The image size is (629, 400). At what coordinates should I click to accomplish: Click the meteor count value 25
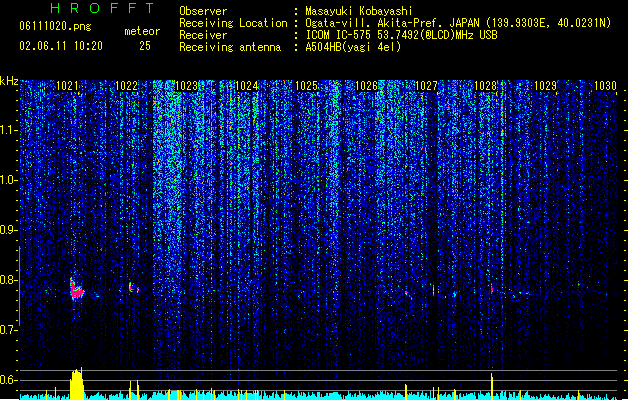(145, 46)
